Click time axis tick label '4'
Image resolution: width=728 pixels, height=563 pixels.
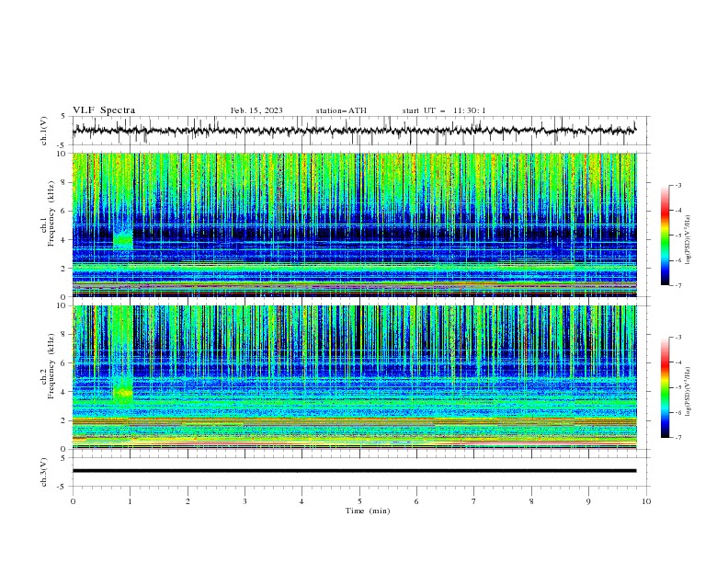pyautogui.click(x=301, y=501)
